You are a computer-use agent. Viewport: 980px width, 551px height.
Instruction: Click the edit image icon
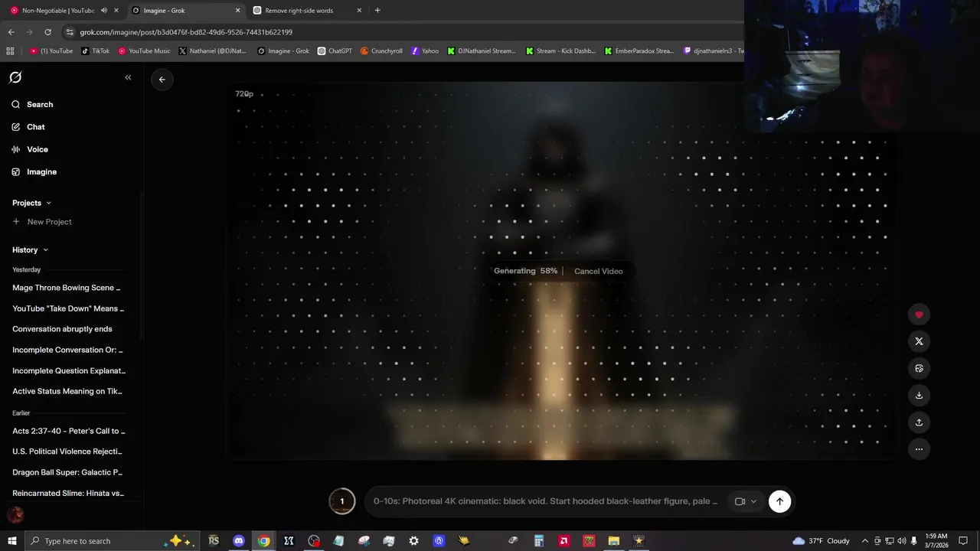(x=919, y=368)
